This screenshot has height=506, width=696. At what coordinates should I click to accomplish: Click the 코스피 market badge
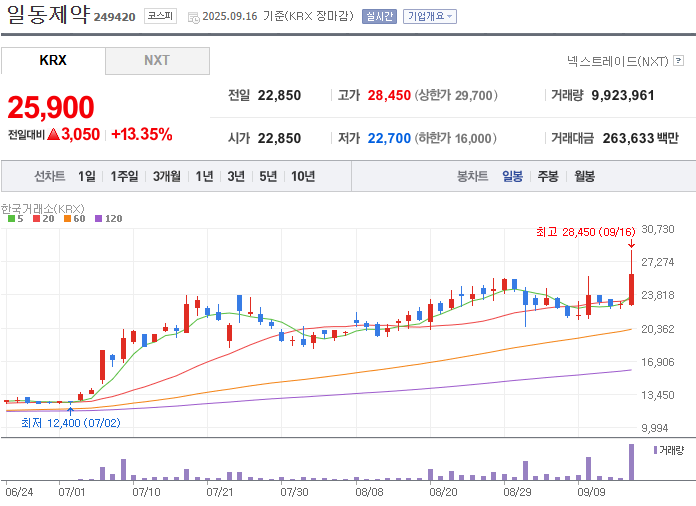160,16
